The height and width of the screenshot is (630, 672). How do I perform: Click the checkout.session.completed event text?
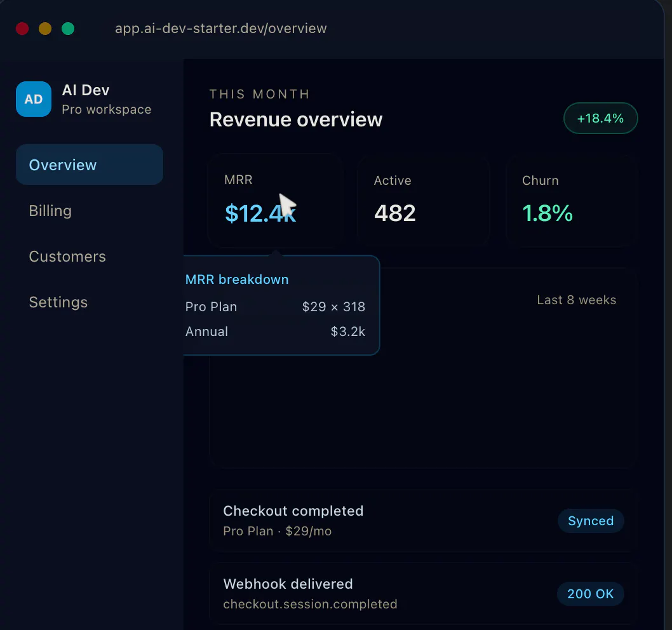pos(311,604)
